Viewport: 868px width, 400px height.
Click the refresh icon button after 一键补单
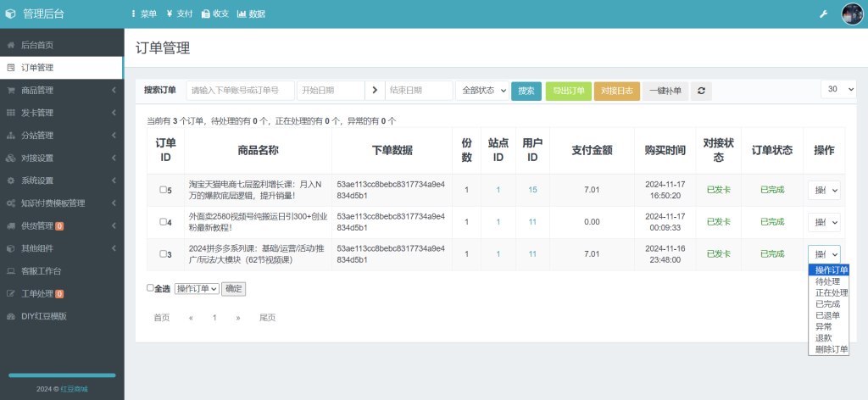(701, 91)
